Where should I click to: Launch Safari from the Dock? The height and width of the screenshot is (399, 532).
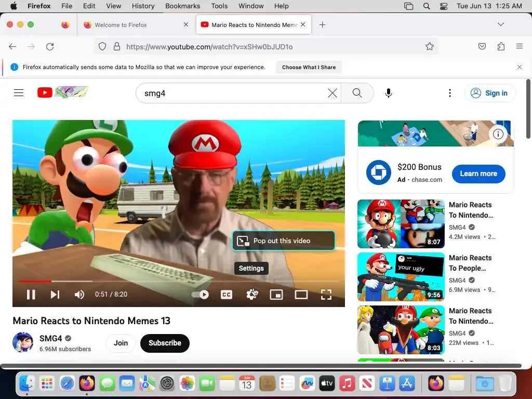pos(67,384)
